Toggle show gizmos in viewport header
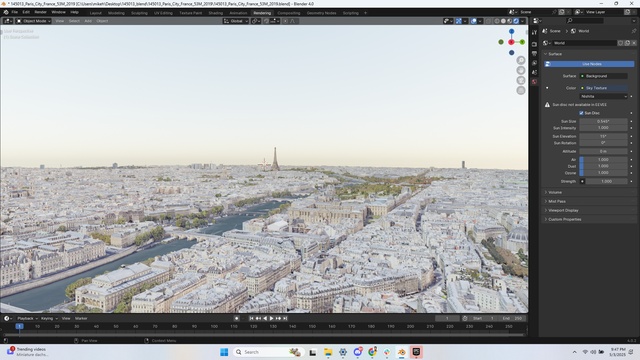 [459, 21]
